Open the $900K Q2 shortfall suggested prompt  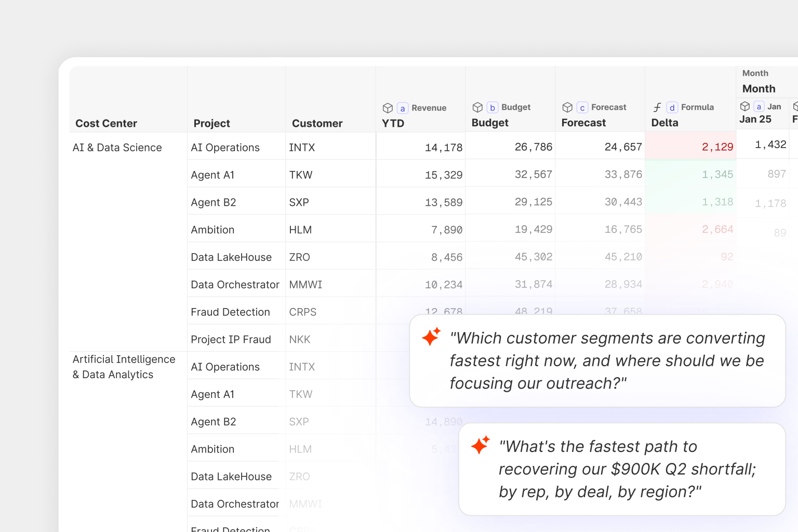click(622, 469)
